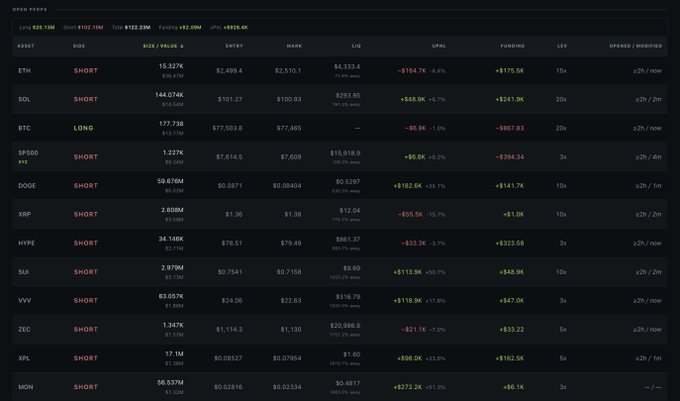Select the ZEC asset name
Viewport: 680px width, 401px height.
click(24, 329)
